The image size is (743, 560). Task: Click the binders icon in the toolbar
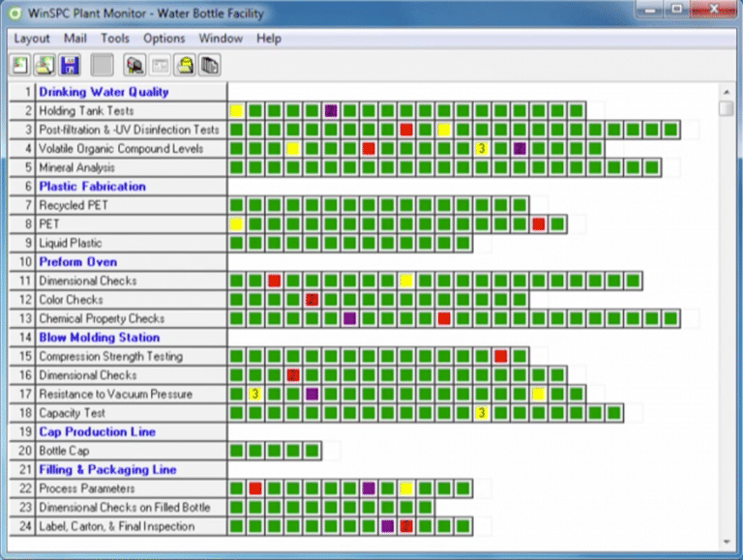209,66
